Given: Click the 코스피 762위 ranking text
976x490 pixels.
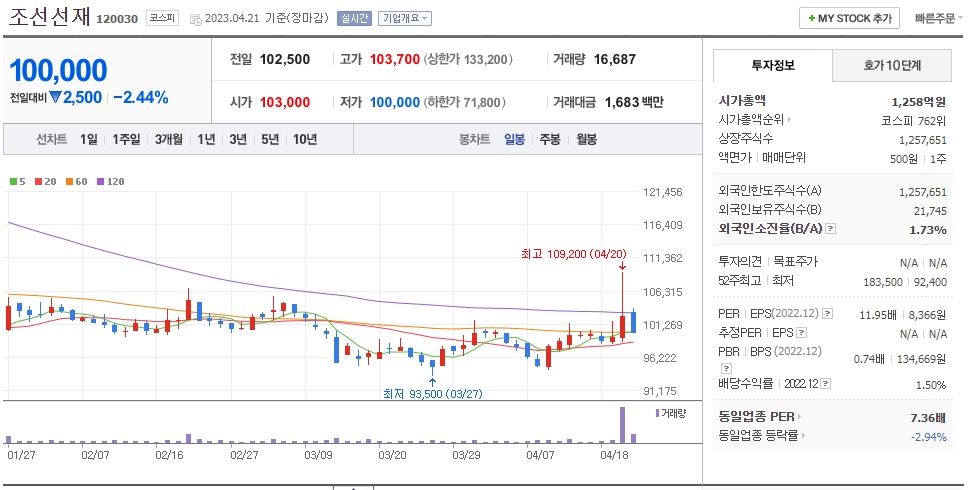Looking at the screenshot, I should pos(914,120).
